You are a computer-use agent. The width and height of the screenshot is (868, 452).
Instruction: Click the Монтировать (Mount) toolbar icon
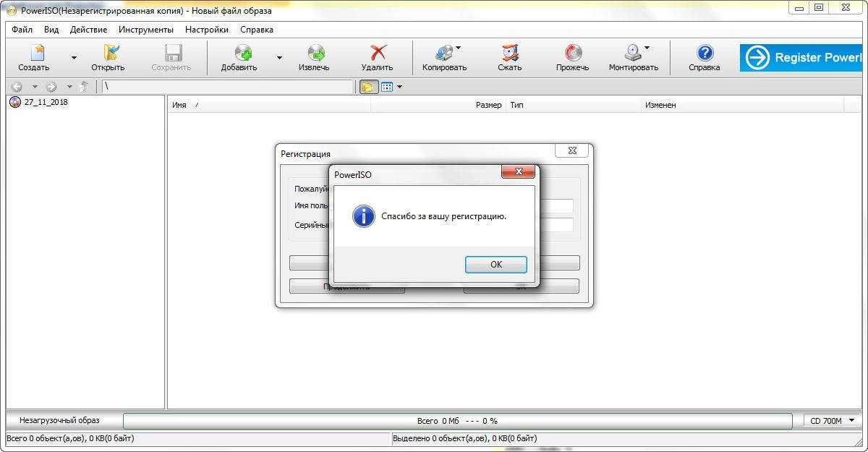(634, 58)
